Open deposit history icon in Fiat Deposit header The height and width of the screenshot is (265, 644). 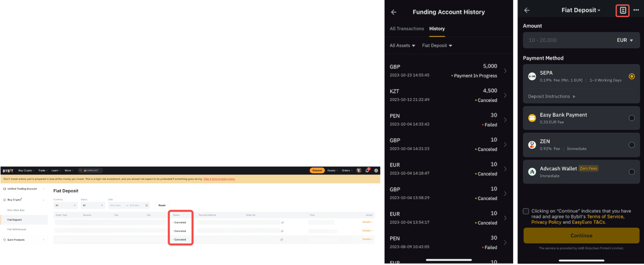622,10
